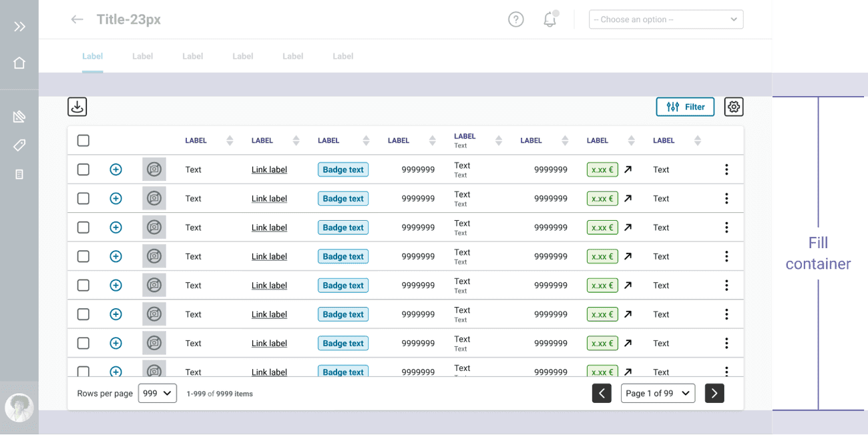Click the download icon above the table
This screenshot has height=435, width=868.
[77, 106]
